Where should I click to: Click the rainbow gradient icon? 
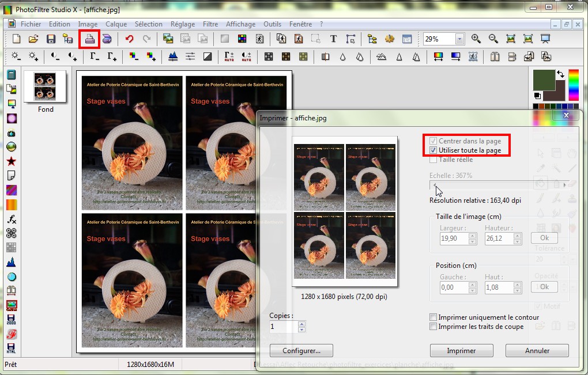point(438,56)
